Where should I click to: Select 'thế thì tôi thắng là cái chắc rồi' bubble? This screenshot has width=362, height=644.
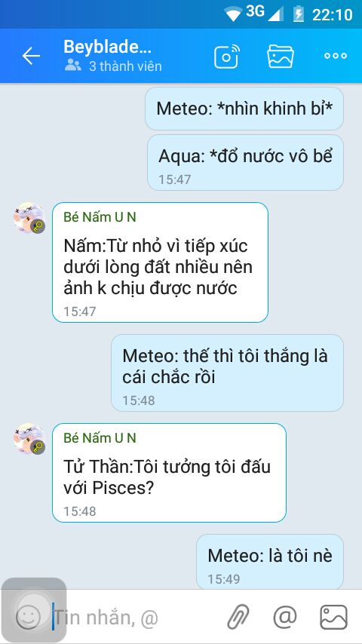[x=227, y=373]
